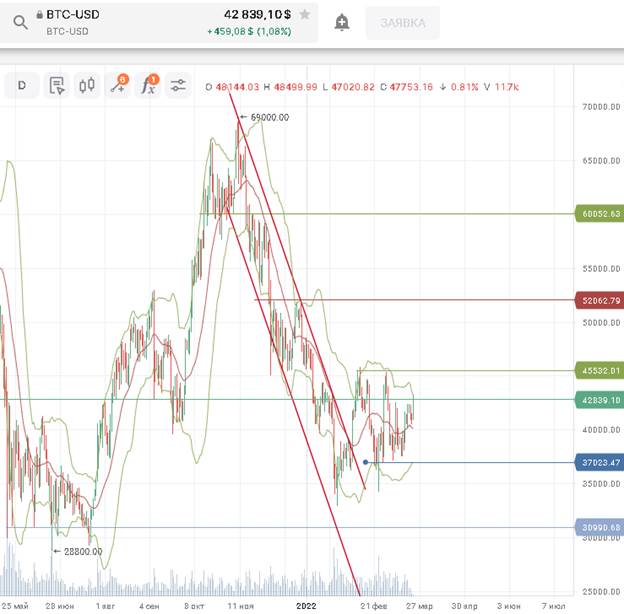Click the 42 839,10 $ price text

click(x=257, y=15)
